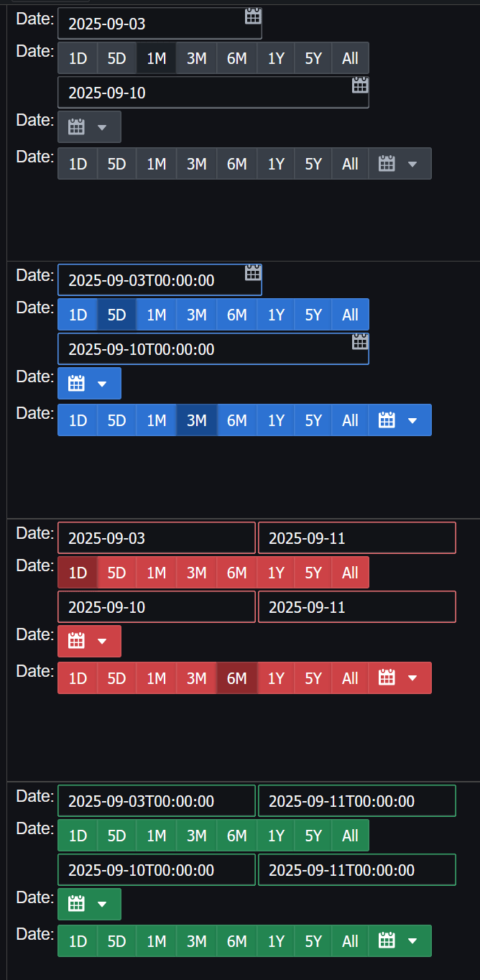Expand calendar dropdown arrow after blue All button
480x980 pixels.
click(412, 420)
